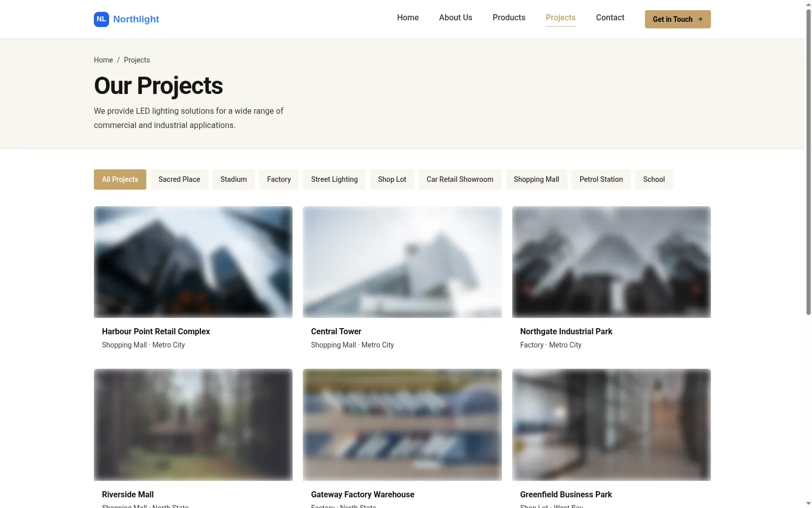Viewport: 812px width, 508px height.
Task: Choose the Street Lighting filter
Action: click(334, 179)
